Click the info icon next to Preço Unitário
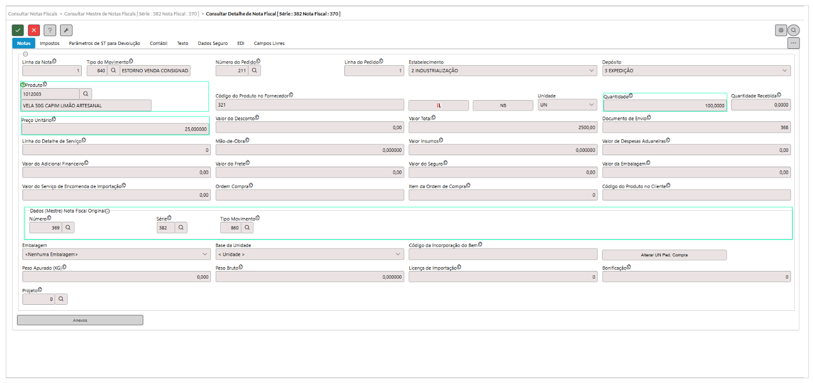Image resolution: width=813 pixels, height=383 pixels. [x=53, y=119]
